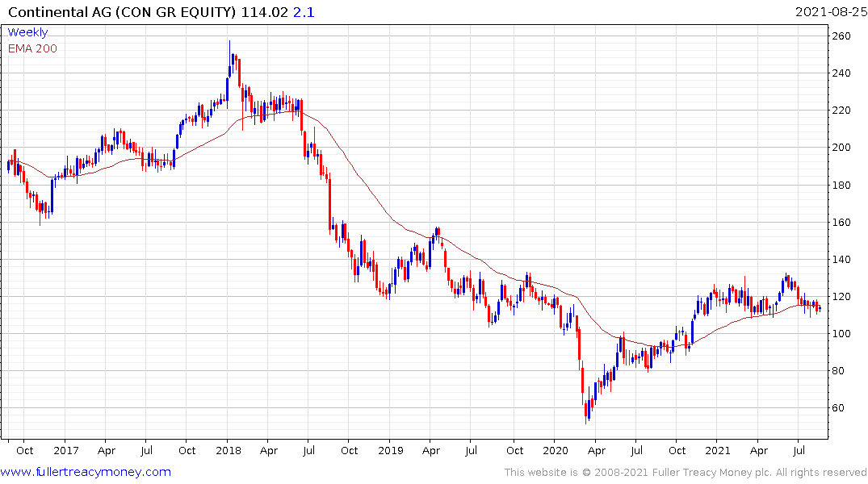Click the 2019 time axis label
The image size is (868, 484).
(391, 451)
